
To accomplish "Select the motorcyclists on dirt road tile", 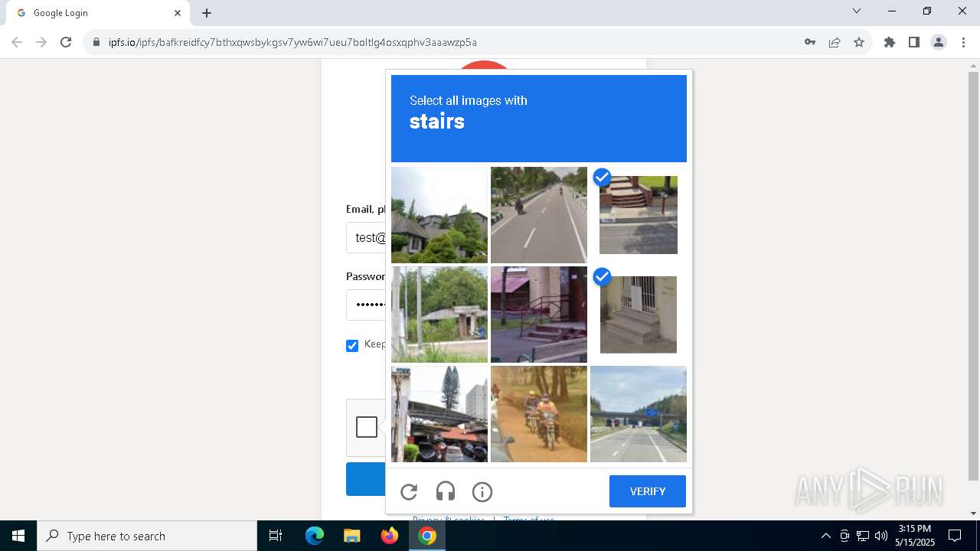I will click(539, 414).
